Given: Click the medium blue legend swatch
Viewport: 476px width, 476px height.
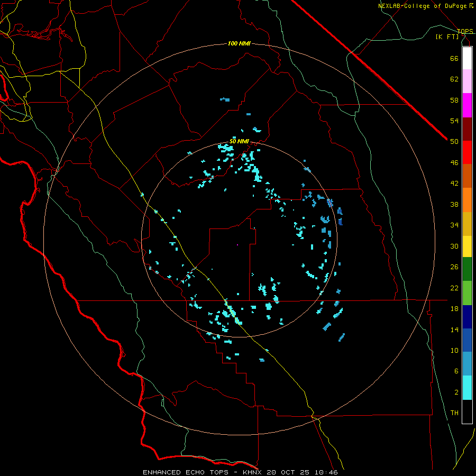Looking at the screenshot, I should 467,340.
